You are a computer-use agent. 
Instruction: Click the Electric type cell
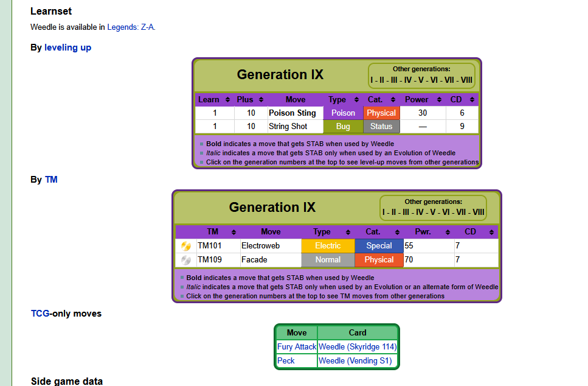(x=328, y=245)
